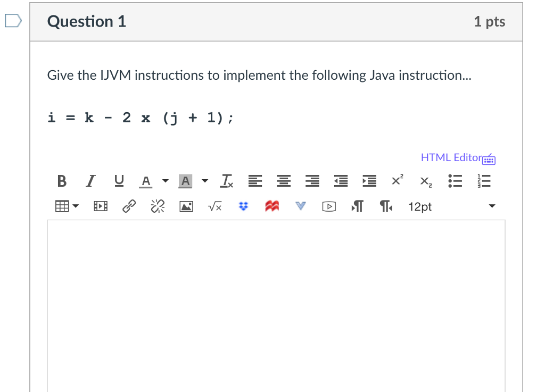Screen dimensions: 545x392
Task: Open the text color dropdown
Action: click(165, 181)
